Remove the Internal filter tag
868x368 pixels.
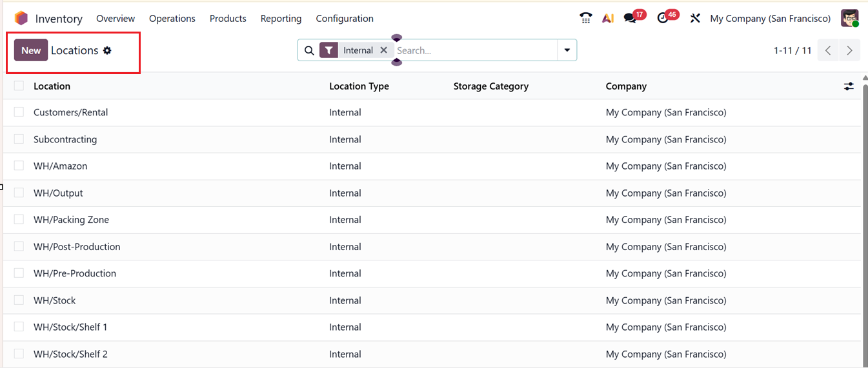383,50
